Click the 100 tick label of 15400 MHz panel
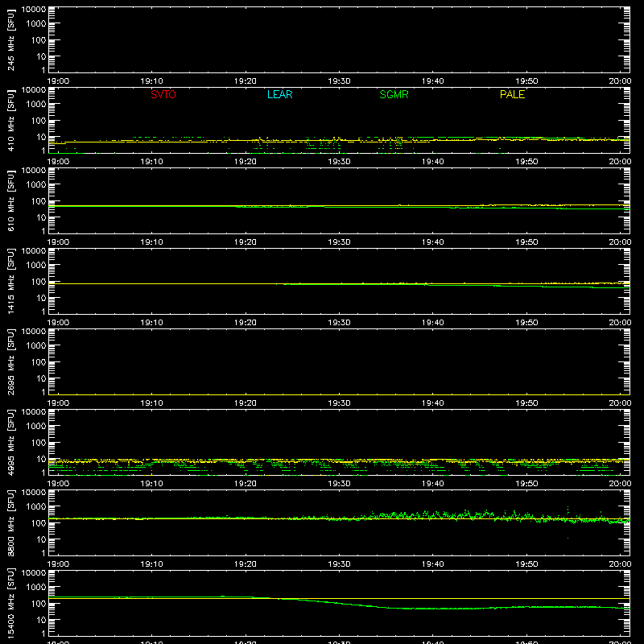The image size is (644, 644). pos(39,604)
